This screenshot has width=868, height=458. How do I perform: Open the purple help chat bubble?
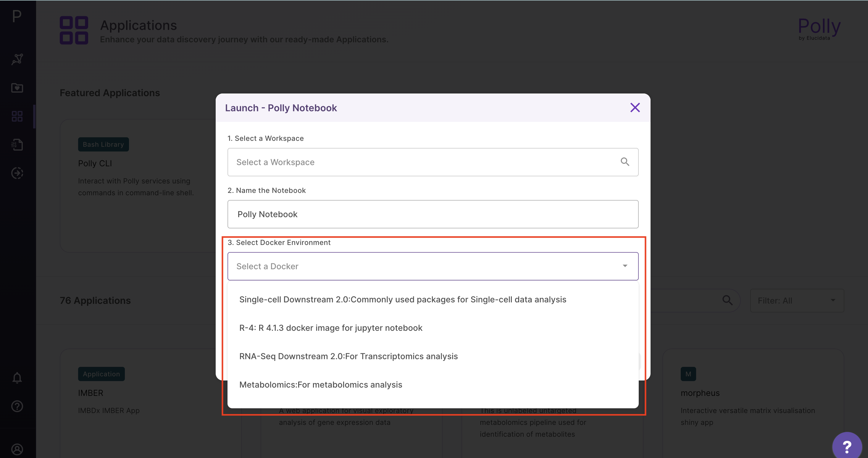(847, 446)
